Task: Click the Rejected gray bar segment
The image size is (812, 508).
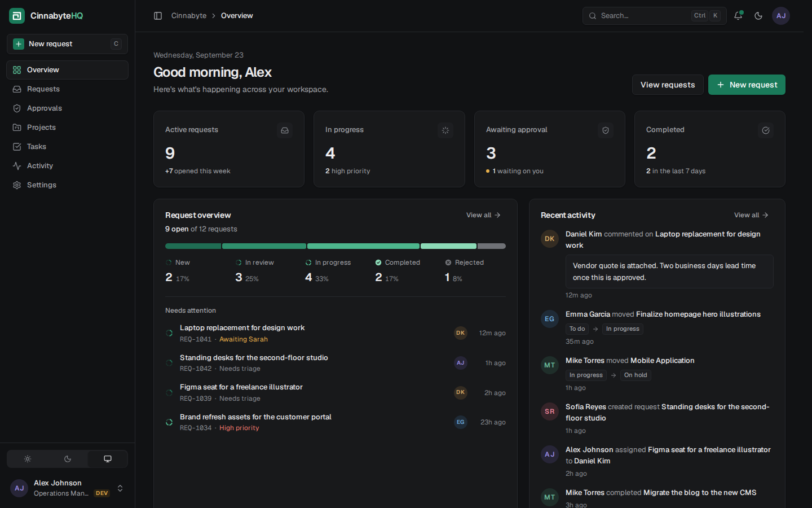Action: pos(492,246)
